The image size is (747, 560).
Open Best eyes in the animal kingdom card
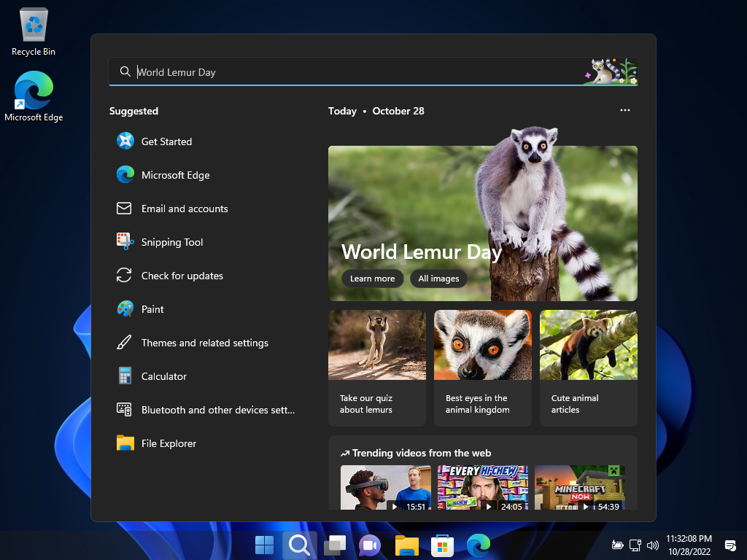[x=483, y=367]
